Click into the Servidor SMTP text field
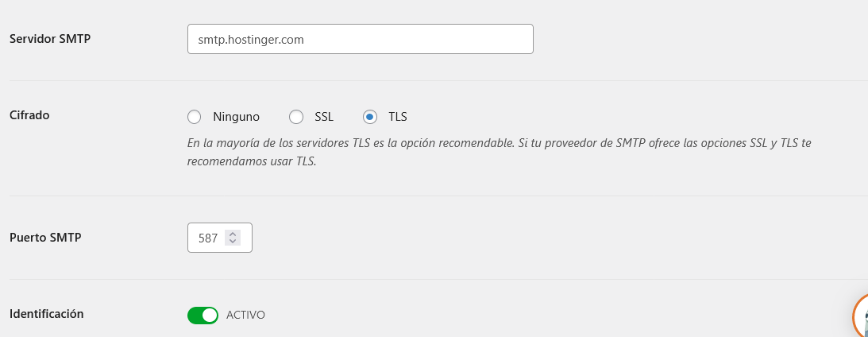The width and height of the screenshot is (868, 337). click(x=361, y=39)
